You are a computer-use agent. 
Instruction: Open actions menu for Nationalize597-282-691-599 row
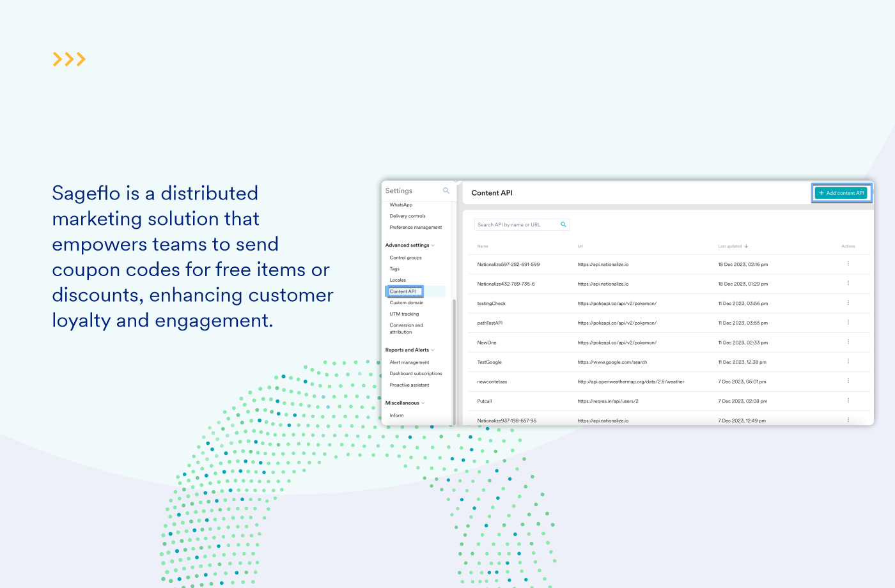[x=848, y=263]
